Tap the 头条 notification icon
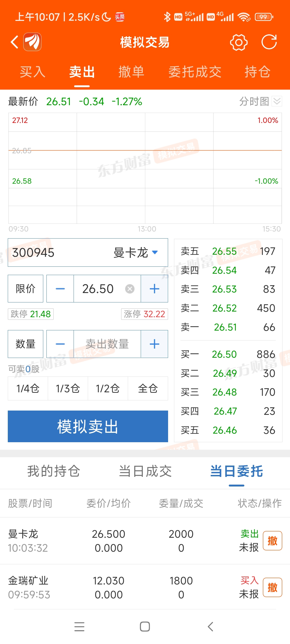The height and width of the screenshot is (644, 290). point(120,17)
